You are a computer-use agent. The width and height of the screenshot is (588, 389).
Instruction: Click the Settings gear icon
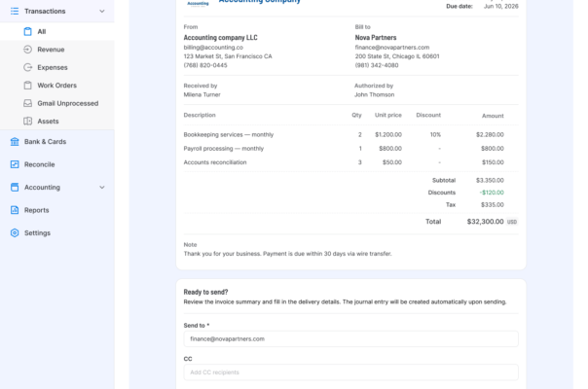coord(15,233)
